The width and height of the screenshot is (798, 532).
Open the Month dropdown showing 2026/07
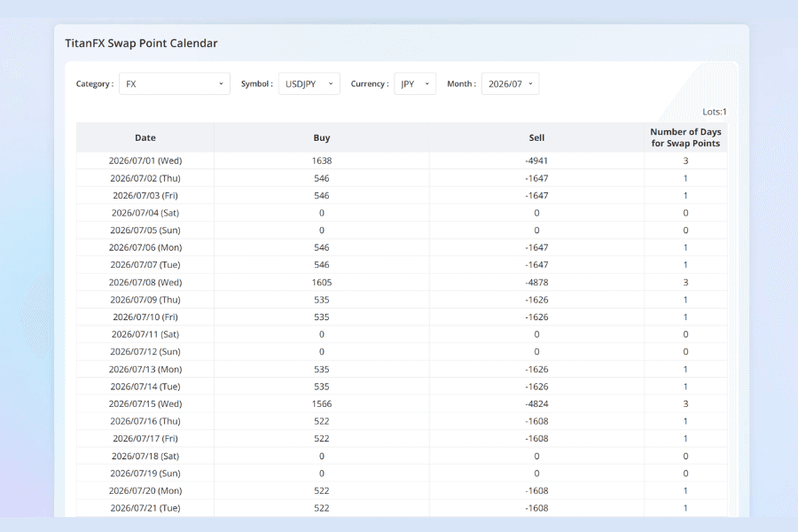[x=510, y=84]
